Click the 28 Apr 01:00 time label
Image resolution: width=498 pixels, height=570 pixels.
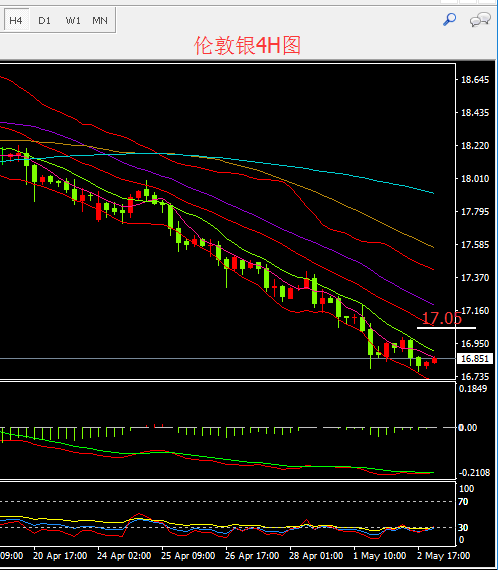(x=316, y=556)
